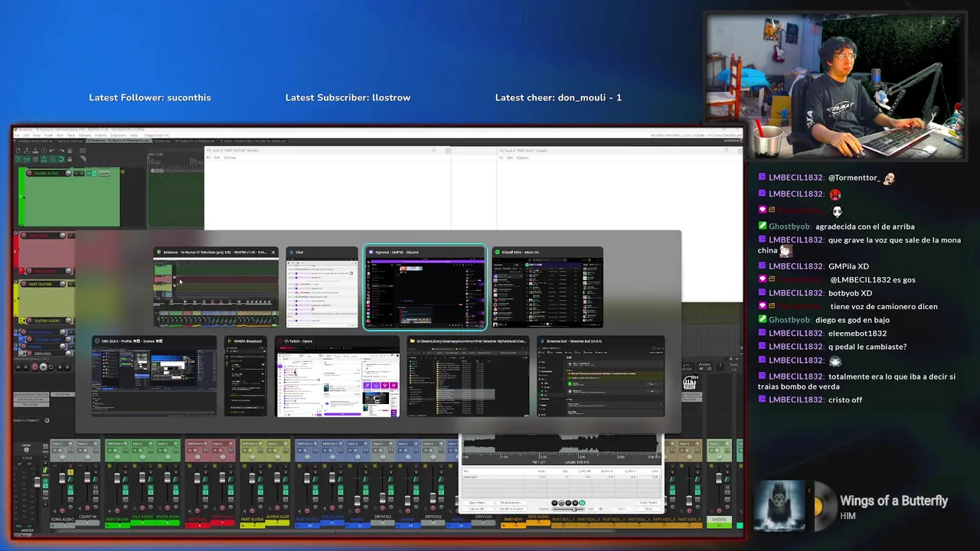Screen dimensions: 980x551
Task: Arm record on GUITAR AUDIO track
Action: (29, 321)
